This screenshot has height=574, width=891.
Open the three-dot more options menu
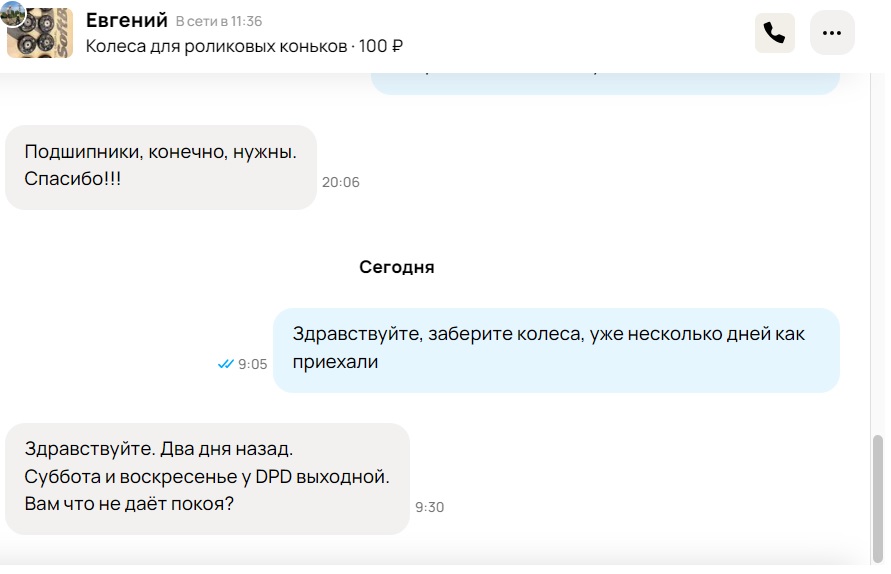click(x=832, y=33)
